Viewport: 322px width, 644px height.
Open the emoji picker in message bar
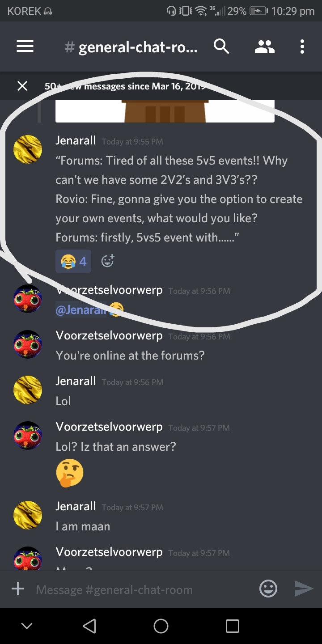(268, 589)
